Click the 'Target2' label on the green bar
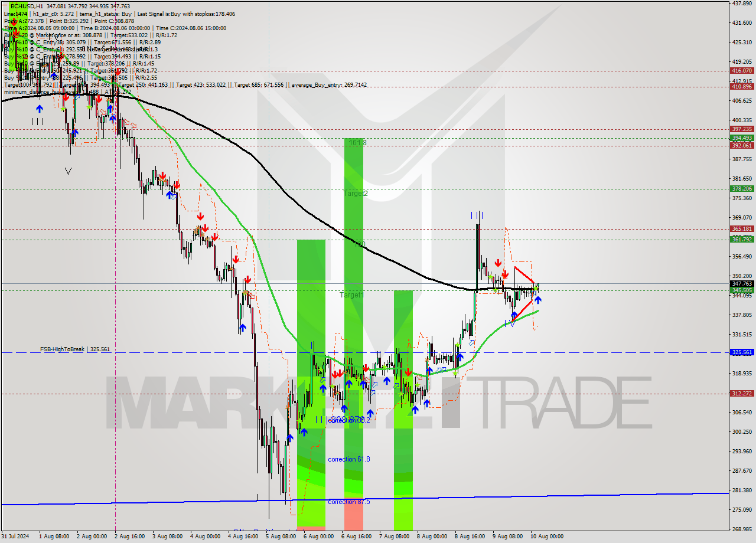The width and height of the screenshot is (756, 543). (x=356, y=193)
